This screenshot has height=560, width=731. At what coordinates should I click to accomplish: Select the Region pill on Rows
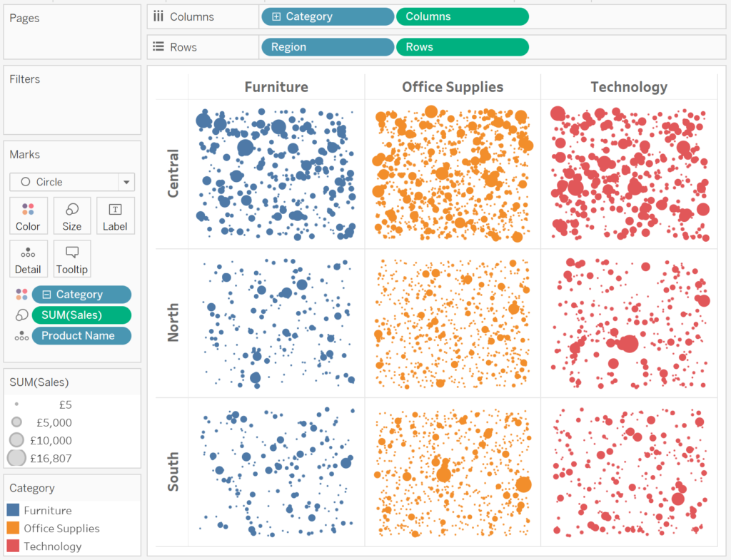click(328, 47)
